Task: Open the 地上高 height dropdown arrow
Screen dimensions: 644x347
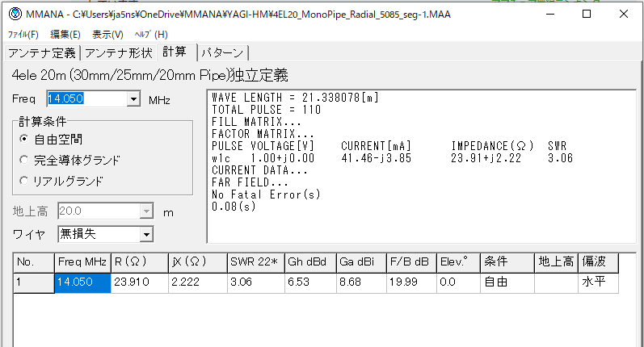Action: [x=145, y=211]
